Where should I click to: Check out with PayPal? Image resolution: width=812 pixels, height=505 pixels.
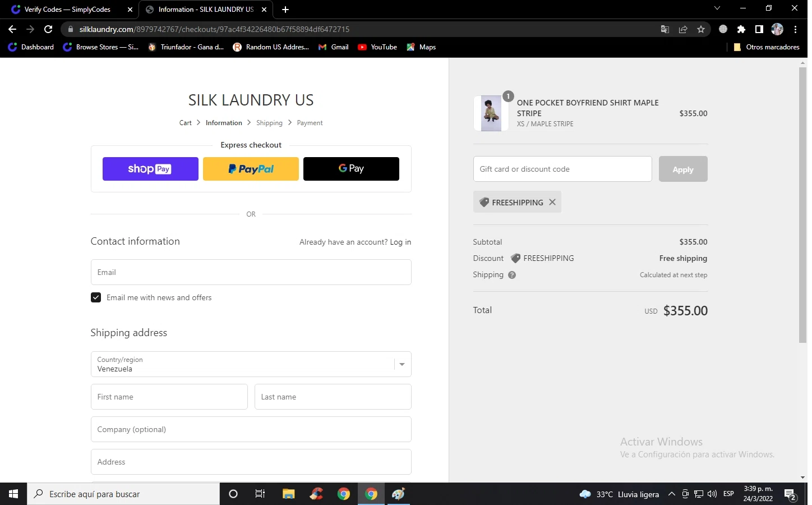(251, 169)
